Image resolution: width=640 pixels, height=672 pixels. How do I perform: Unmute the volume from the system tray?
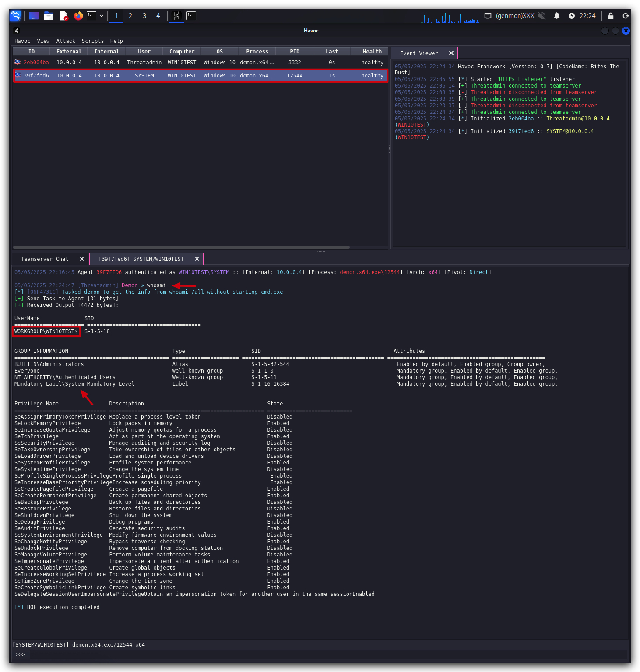tap(542, 16)
